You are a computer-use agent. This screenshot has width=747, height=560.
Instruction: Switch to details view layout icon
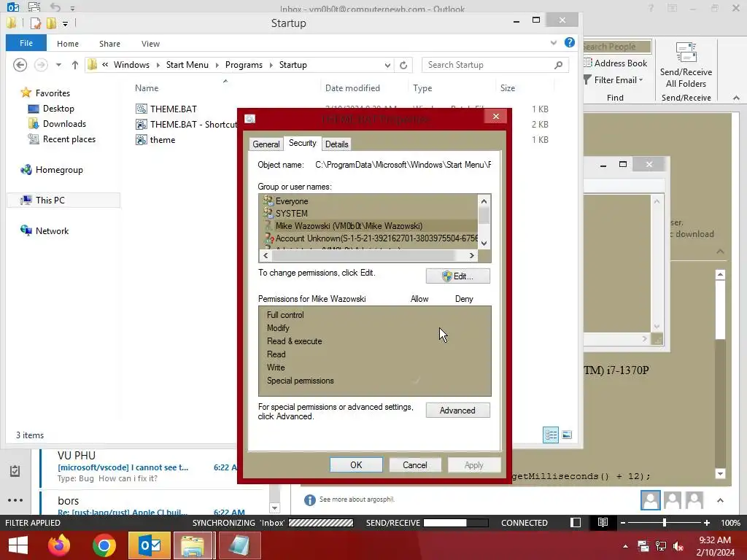(551, 435)
